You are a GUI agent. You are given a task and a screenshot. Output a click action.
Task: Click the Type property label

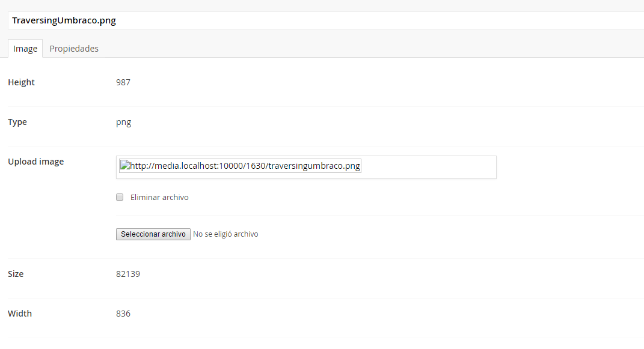[17, 122]
